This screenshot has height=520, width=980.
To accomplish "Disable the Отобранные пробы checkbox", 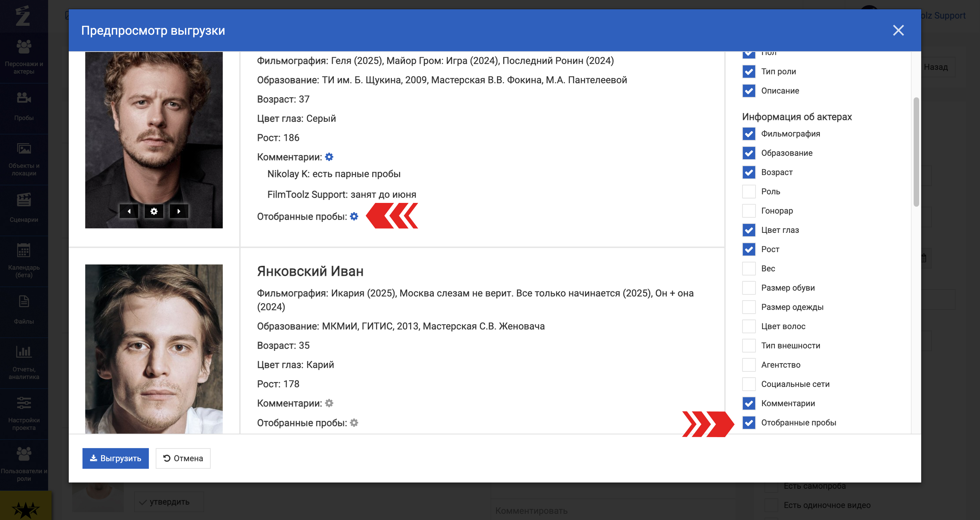I will point(749,423).
